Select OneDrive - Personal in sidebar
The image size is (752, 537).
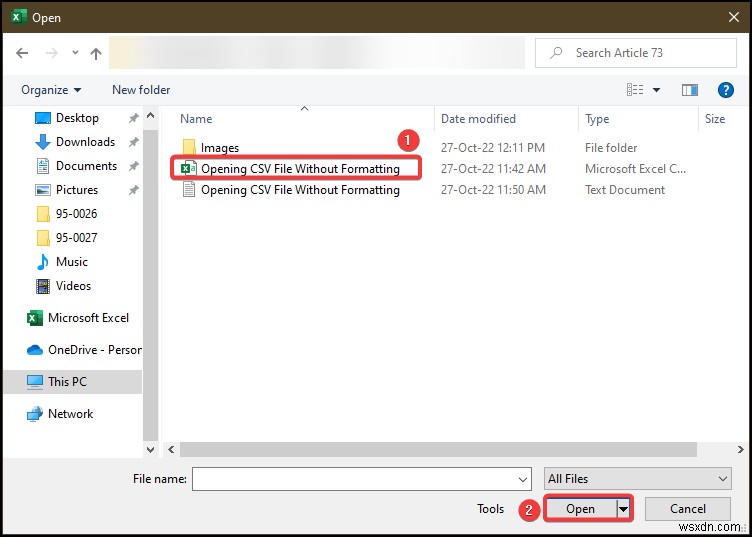pyautogui.click(x=94, y=350)
